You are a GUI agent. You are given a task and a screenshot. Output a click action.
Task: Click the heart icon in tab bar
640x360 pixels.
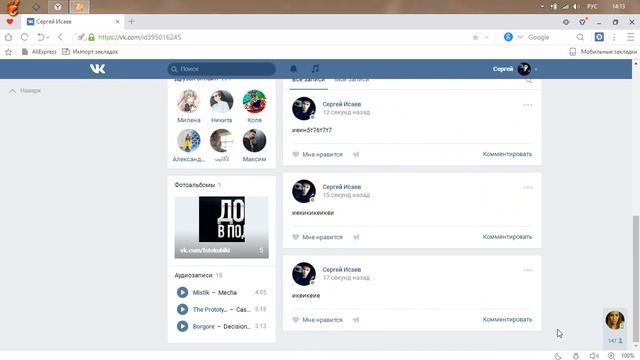click(10, 22)
